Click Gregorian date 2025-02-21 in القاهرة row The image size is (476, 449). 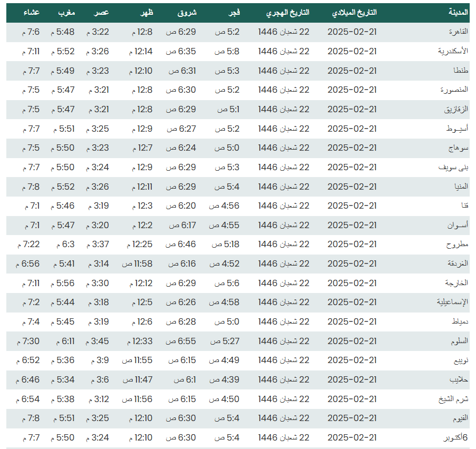352,32
